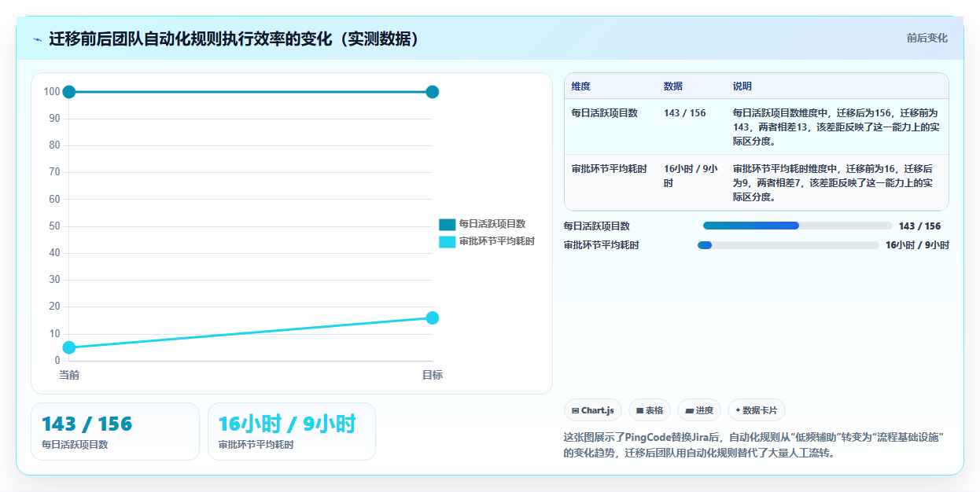This screenshot has width=980, height=492.
Task: Select the Chart.js chip
Action: 593,410
